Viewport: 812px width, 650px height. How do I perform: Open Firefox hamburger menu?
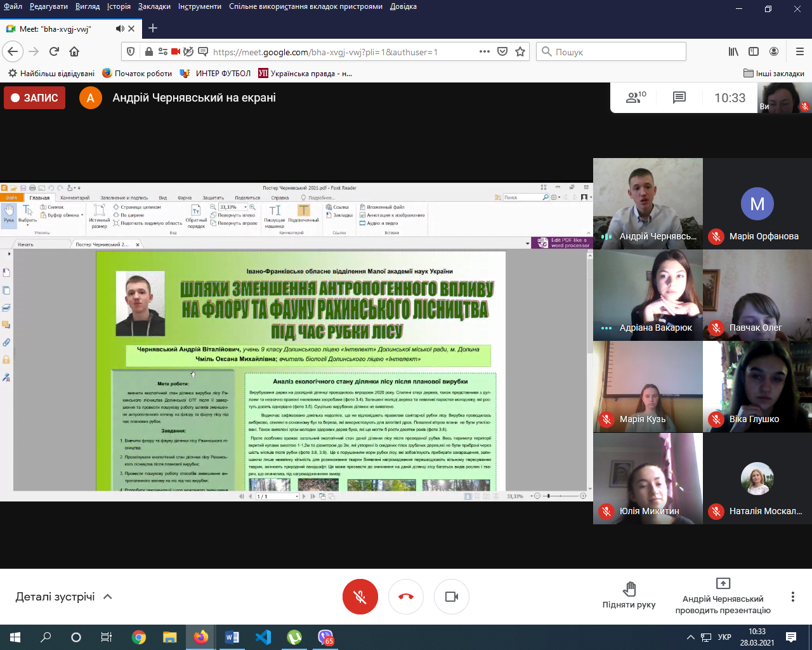[x=799, y=51]
